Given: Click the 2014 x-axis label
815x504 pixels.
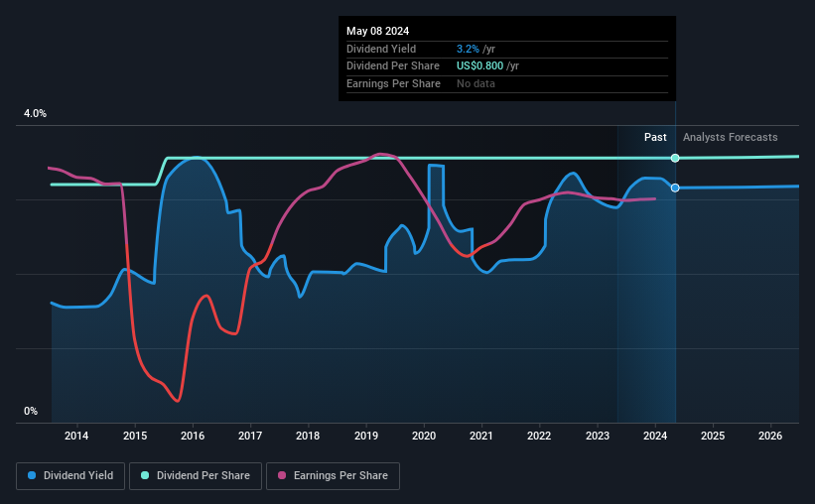Looking at the screenshot, I should pos(76,436).
